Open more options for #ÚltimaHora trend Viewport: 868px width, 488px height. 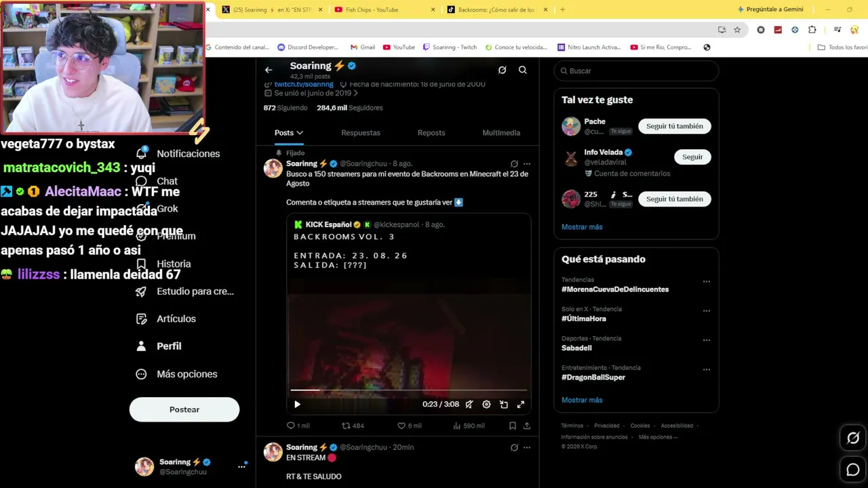coord(707,310)
